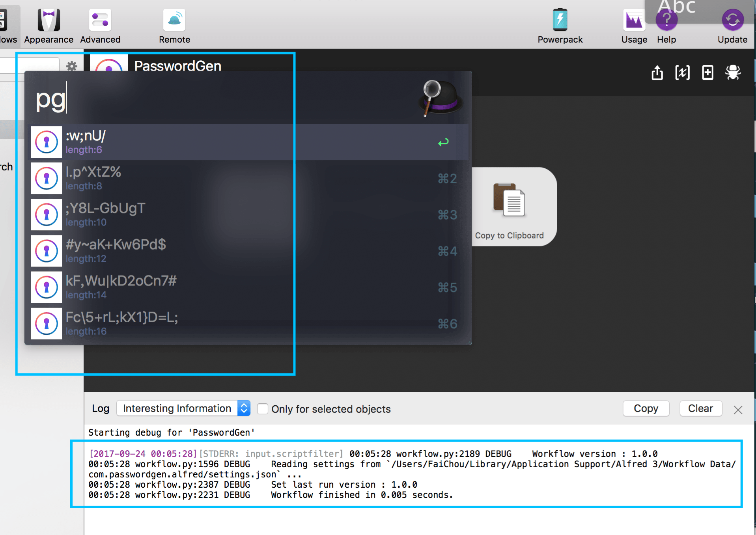Open the Remote preferences tab

click(174, 26)
